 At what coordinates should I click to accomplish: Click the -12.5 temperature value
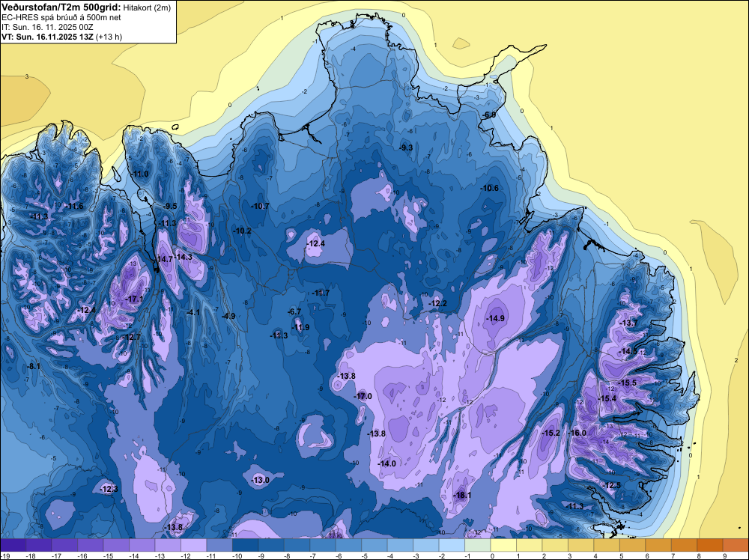pos(612,485)
